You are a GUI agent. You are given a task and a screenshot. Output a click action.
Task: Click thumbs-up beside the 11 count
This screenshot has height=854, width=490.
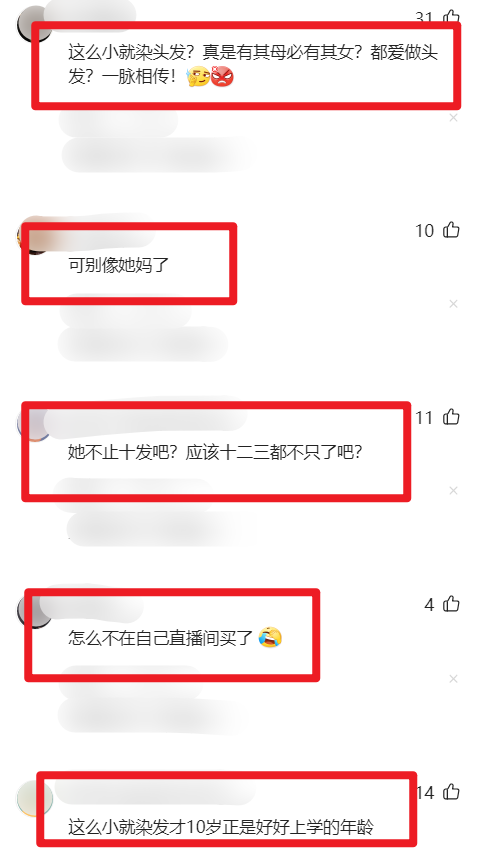click(451, 417)
